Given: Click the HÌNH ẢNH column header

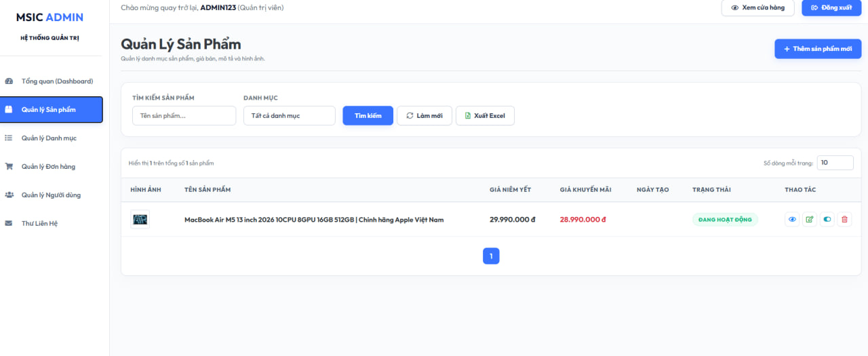Looking at the screenshot, I should (146, 190).
